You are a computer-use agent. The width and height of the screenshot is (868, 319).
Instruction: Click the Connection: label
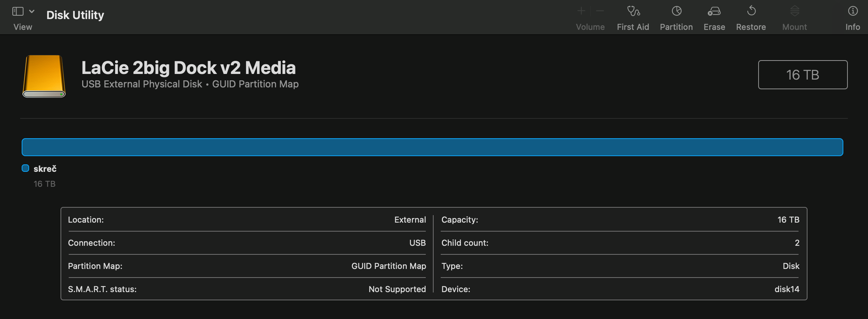tap(92, 243)
